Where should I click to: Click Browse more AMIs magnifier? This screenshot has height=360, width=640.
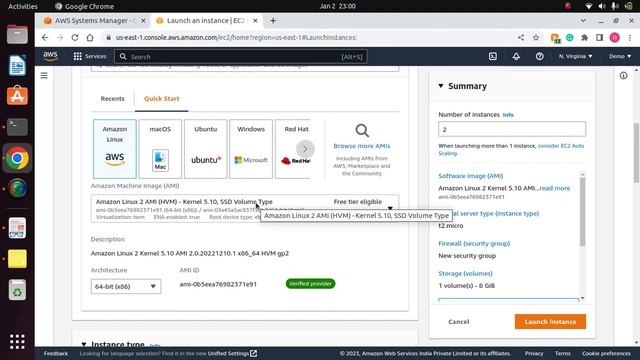click(x=362, y=131)
